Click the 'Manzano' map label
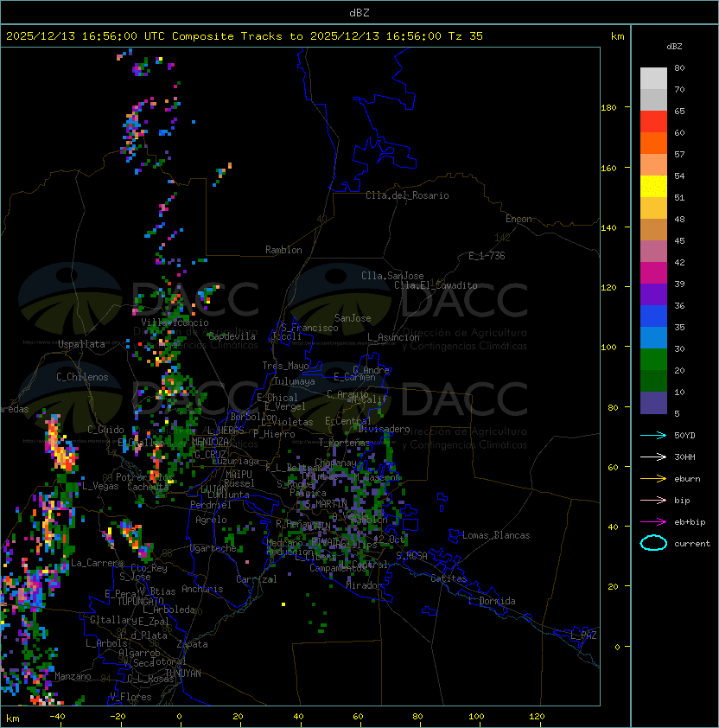 click(73, 676)
